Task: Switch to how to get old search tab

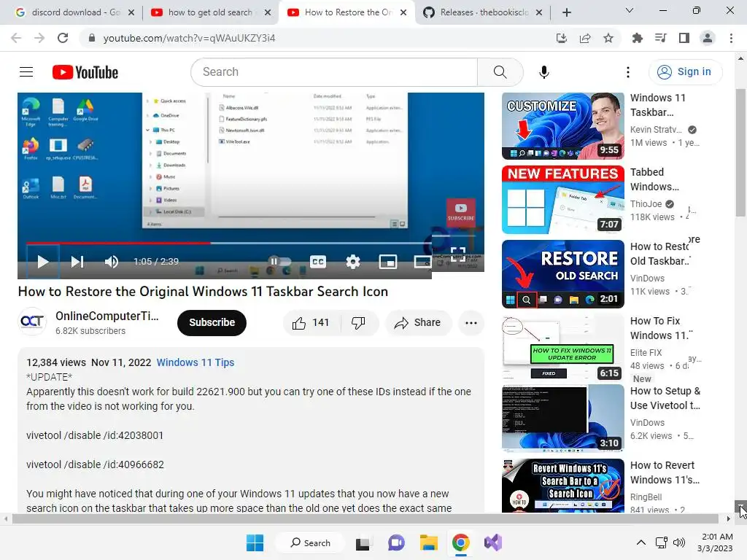Action: (x=209, y=12)
